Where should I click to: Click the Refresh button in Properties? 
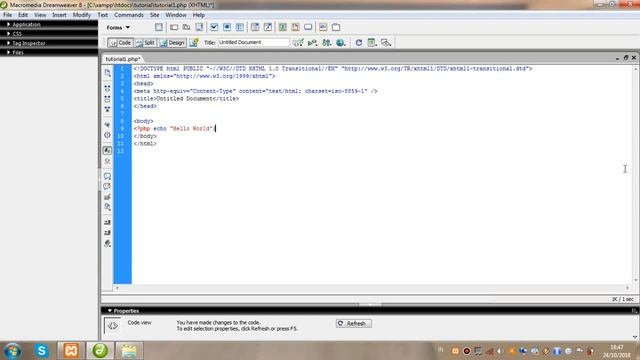tap(353, 323)
